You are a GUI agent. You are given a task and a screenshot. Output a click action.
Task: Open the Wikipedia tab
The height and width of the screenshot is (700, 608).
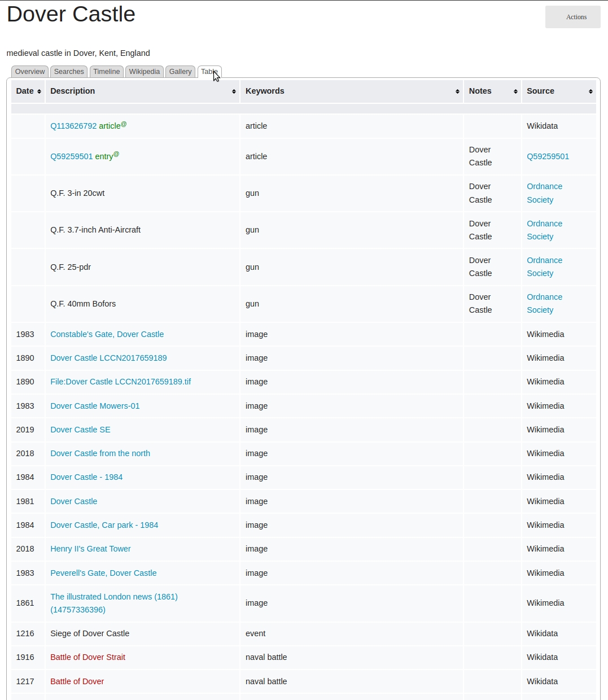pyautogui.click(x=145, y=72)
